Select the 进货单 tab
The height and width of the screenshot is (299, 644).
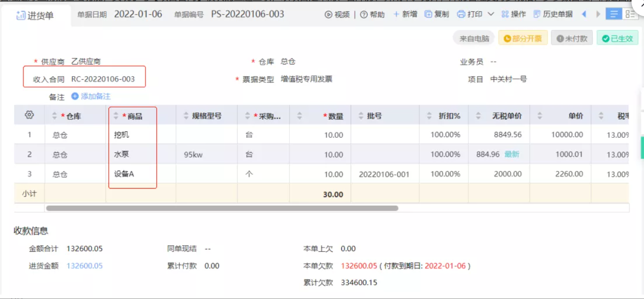[x=35, y=16]
